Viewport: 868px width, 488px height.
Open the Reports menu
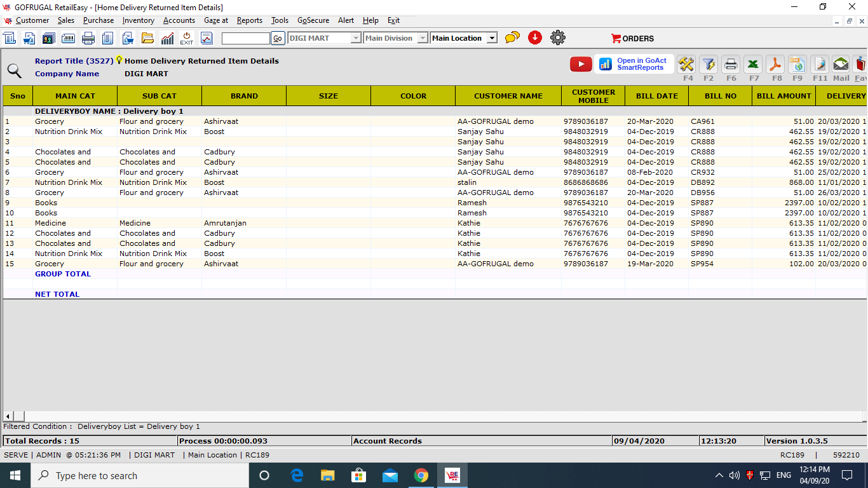[x=249, y=20]
